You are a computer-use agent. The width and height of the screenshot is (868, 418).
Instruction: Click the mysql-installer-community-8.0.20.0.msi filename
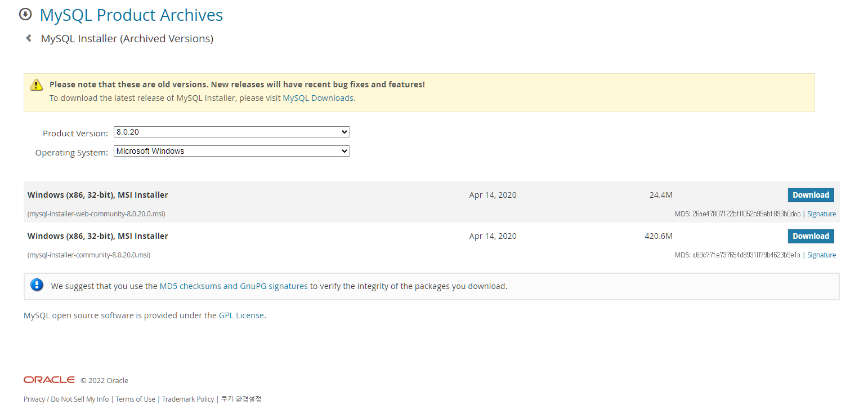(x=89, y=255)
